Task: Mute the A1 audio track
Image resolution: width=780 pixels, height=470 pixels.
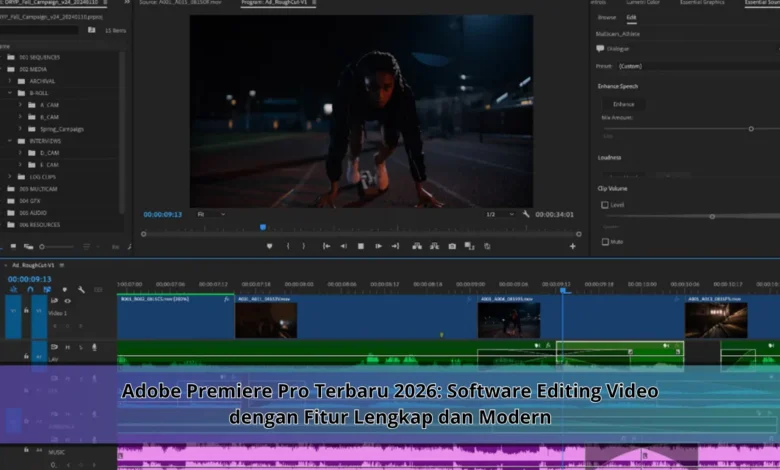Action: [x=68, y=347]
